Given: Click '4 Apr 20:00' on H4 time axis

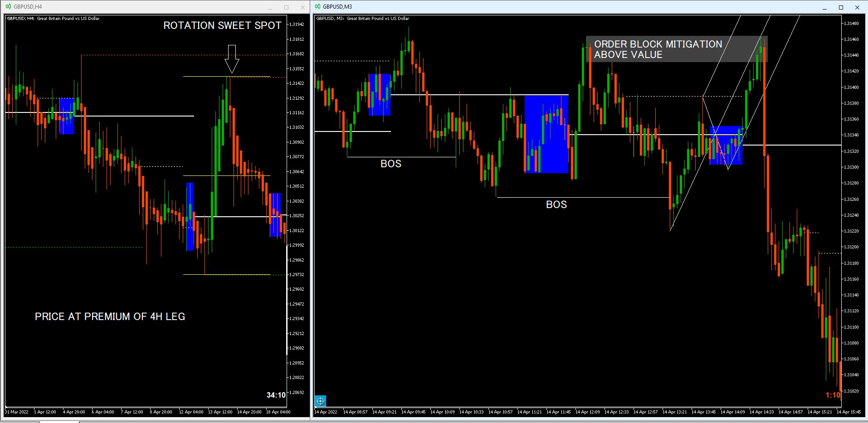Looking at the screenshot, I should [x=74, y=412].
